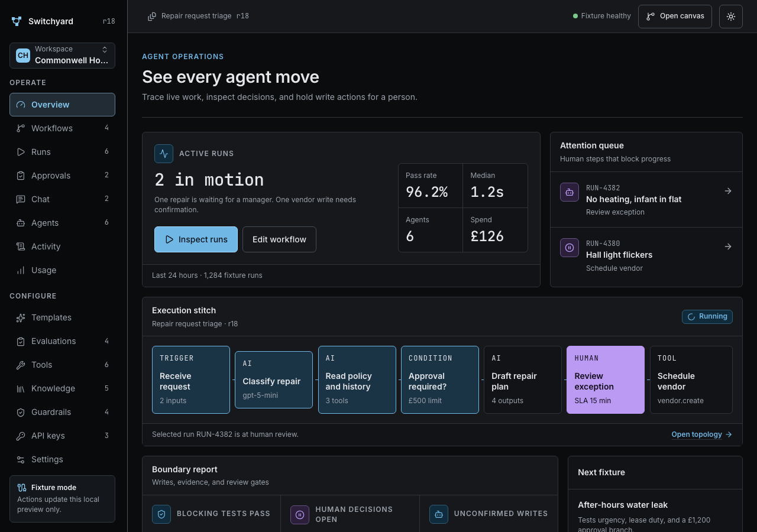The width and height of the screenshot is (757, 532).
Task: Click the Workflows count badge 4
Action: pyautogui.click(x=106, y=128)
